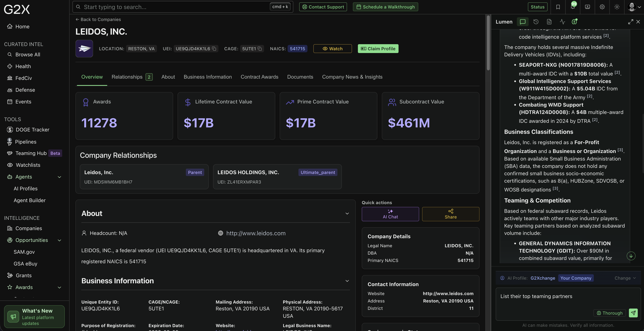This screenshot has width=644, height=331.
Task: Click Share quick action
Action: coord(450,214)
